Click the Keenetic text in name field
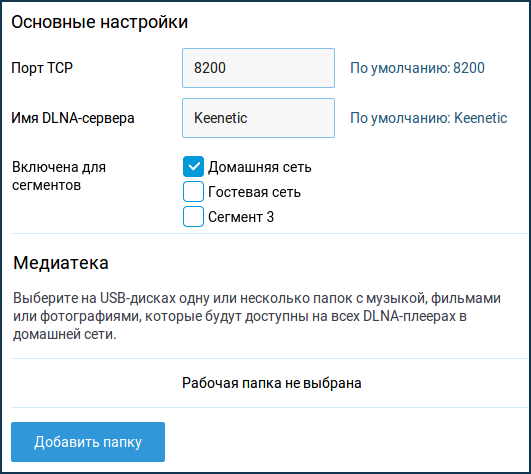 tap(220, 118)
